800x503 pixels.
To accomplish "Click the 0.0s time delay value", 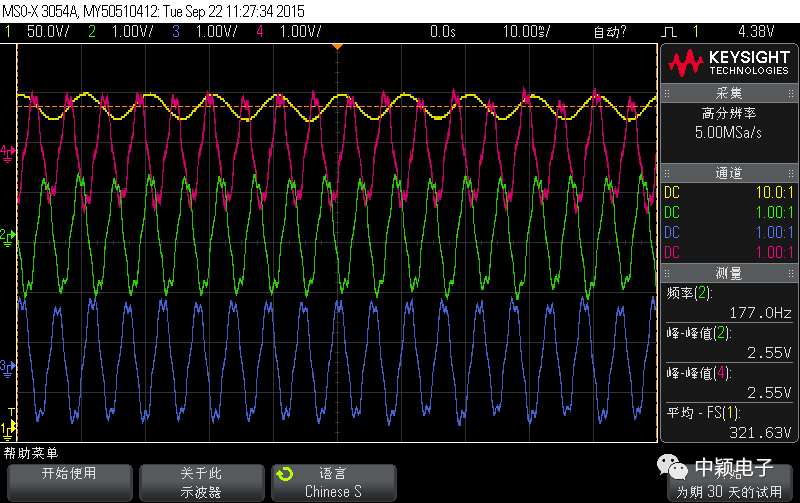I will [x=443, y=32].
